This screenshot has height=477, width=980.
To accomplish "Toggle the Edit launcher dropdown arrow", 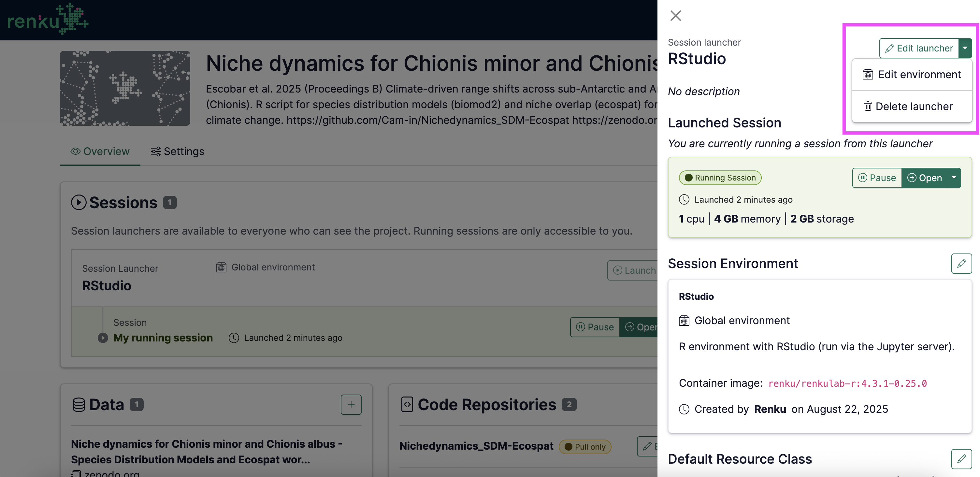I will [x=965, y=48].
